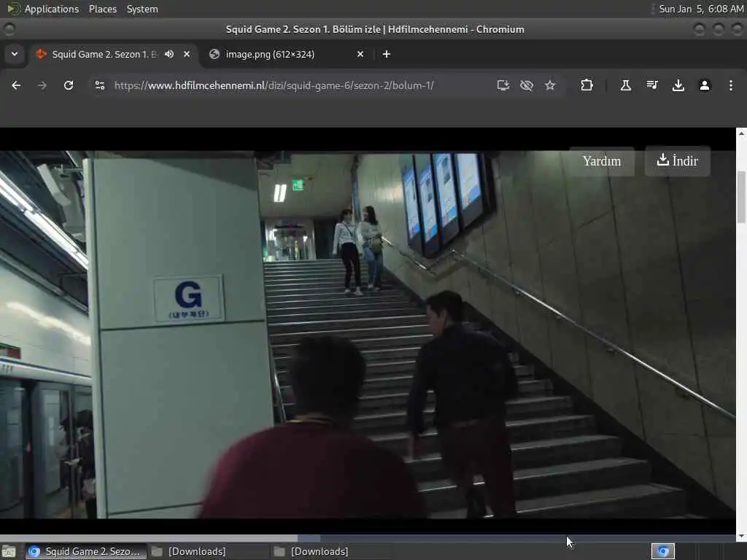Click the clock showing Sun Jan 5
This screenshot has height=560, width=747.
pos(701,9)
